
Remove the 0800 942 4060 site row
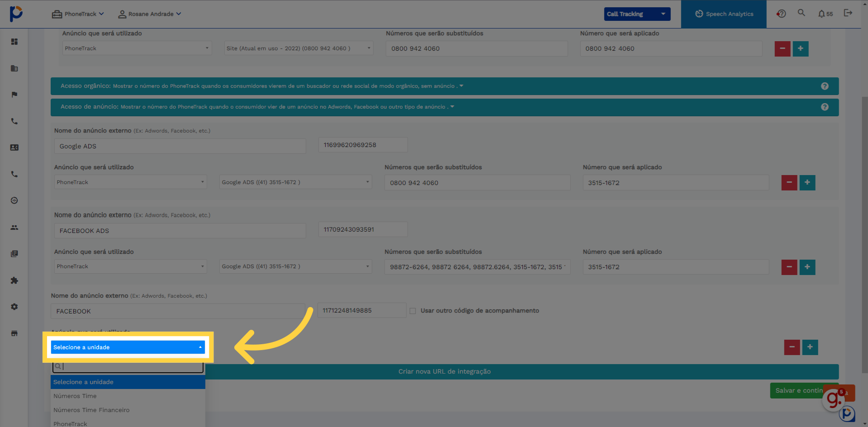pos(783,48)
